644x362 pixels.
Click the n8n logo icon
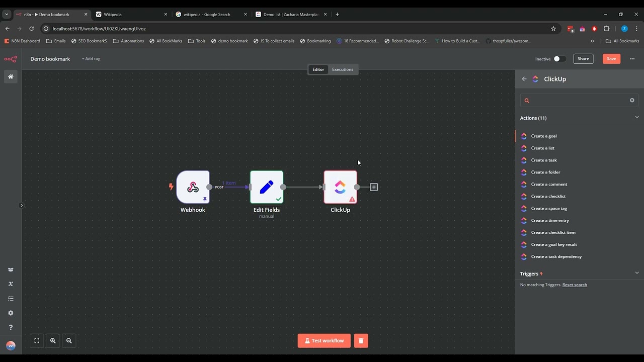click(x=11, y=59)
